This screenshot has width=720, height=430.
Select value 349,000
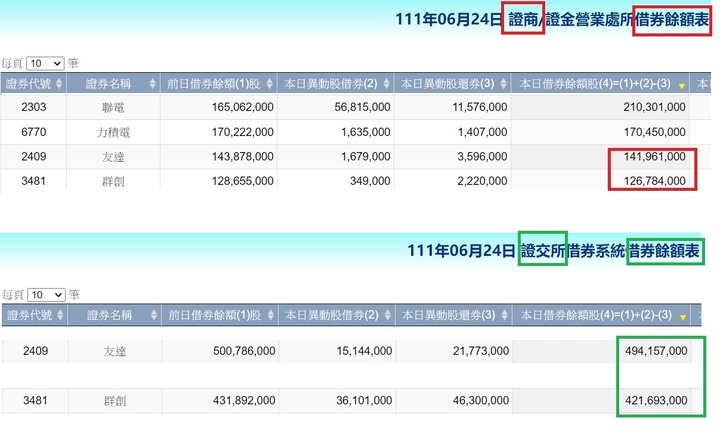pyautogui.click(x=370, y=181)
